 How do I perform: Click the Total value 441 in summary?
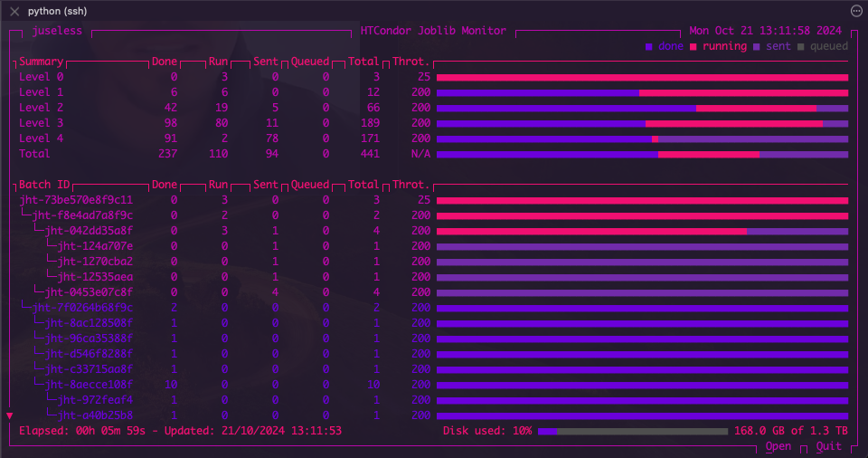(x=370, y=154)
